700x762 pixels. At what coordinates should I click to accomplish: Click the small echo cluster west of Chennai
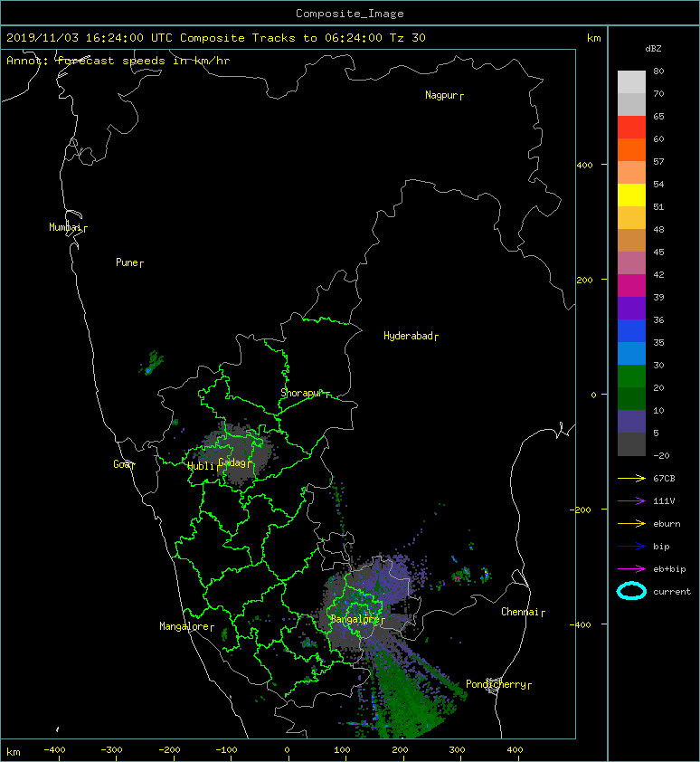click(470, 575)
